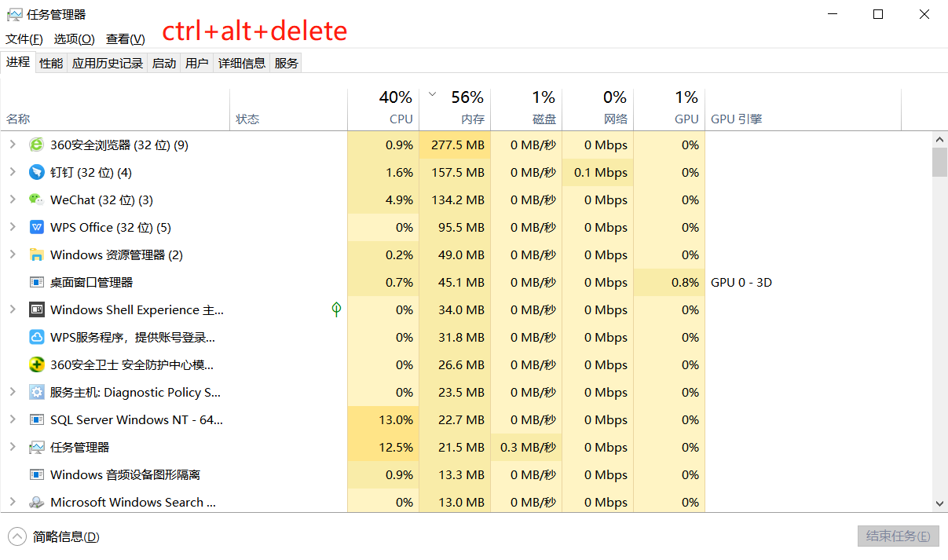Click the WPS服务程序 cloud icon
The height and width of the screenshot is (560, 948).
[x=37, y=337]
